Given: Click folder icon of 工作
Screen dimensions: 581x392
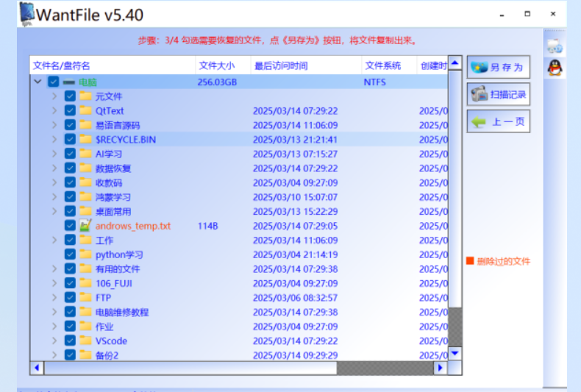Looking at the screenshot, I should [x=85, y=240].
